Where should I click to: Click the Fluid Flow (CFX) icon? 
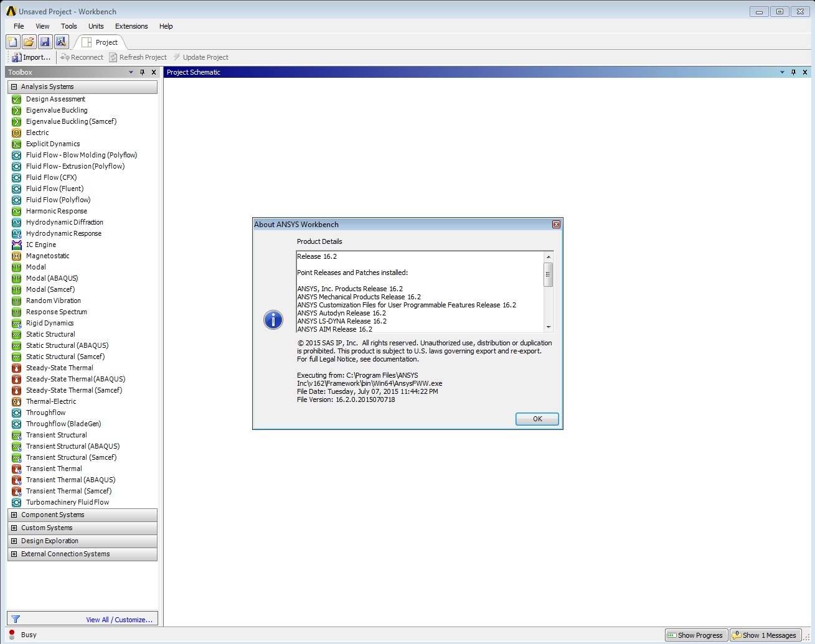pyautogui.click(x=17, y=177)
